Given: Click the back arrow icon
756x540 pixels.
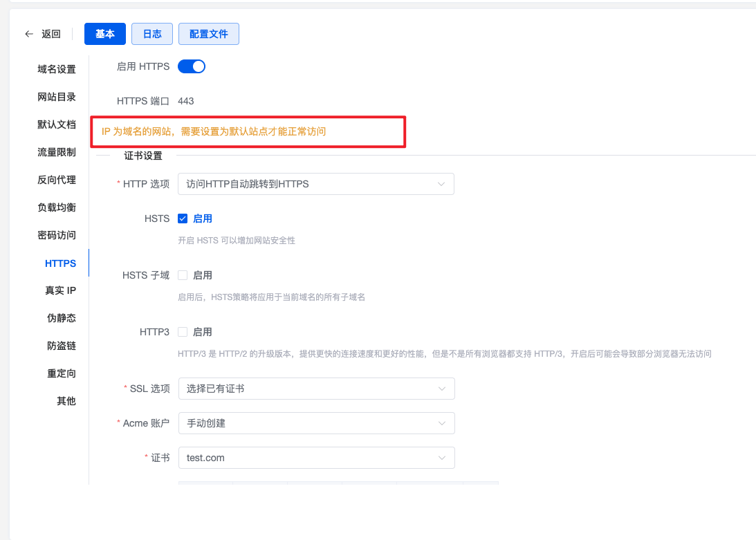Looking at the screenshot, I should (x=29, y=34).
